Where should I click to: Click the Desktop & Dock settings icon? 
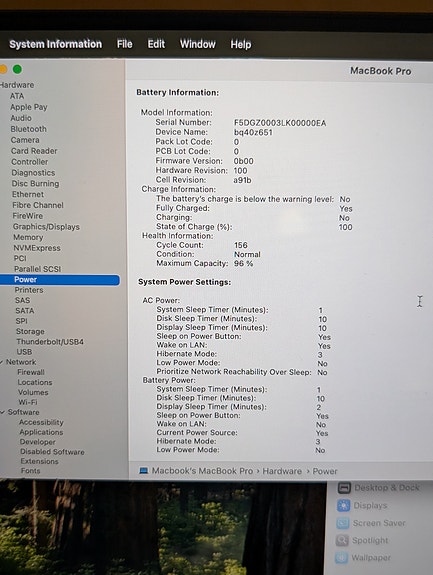tap(344, 488)
